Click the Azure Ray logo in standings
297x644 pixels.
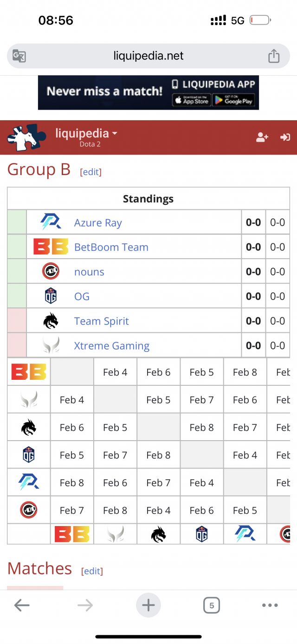click(51, 222)
